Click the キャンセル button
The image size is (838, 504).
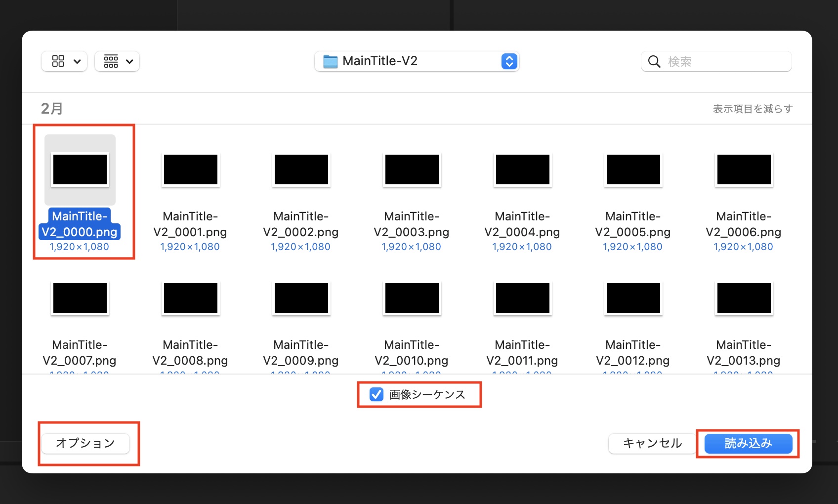pos(652,443)
